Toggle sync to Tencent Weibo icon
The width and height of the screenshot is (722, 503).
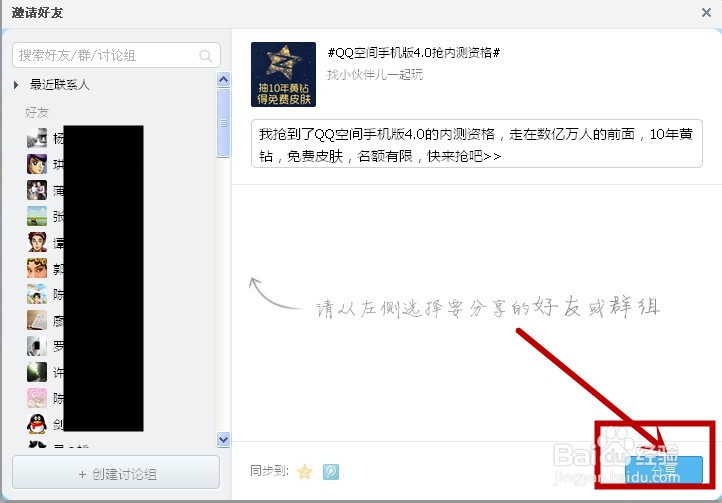(331, 472)
